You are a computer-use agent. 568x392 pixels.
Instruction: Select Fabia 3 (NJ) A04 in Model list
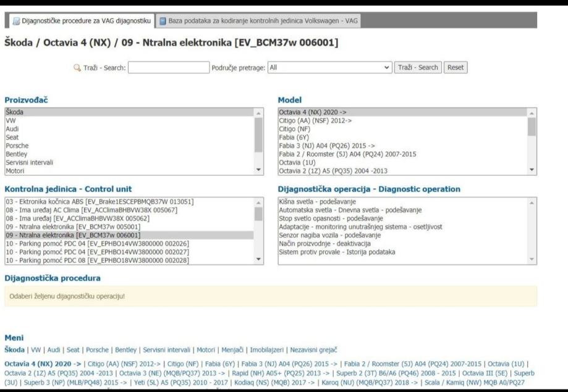pyautogui.click(x=403, y=146)
